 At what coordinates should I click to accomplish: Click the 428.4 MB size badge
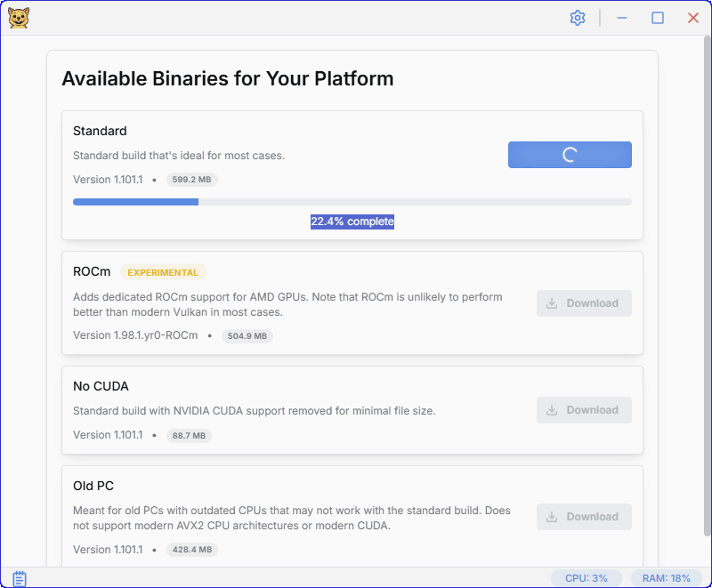pos(191,550)
